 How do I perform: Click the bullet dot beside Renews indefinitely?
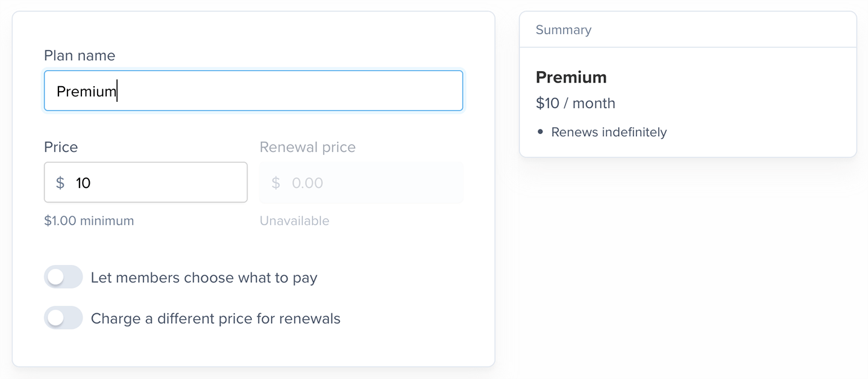(x=540, y=132)
